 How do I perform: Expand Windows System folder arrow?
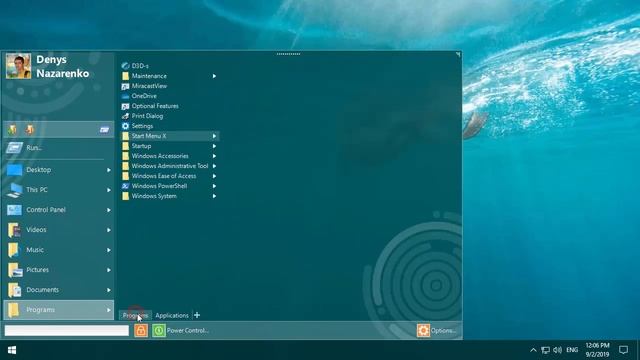tap(214, 196)
